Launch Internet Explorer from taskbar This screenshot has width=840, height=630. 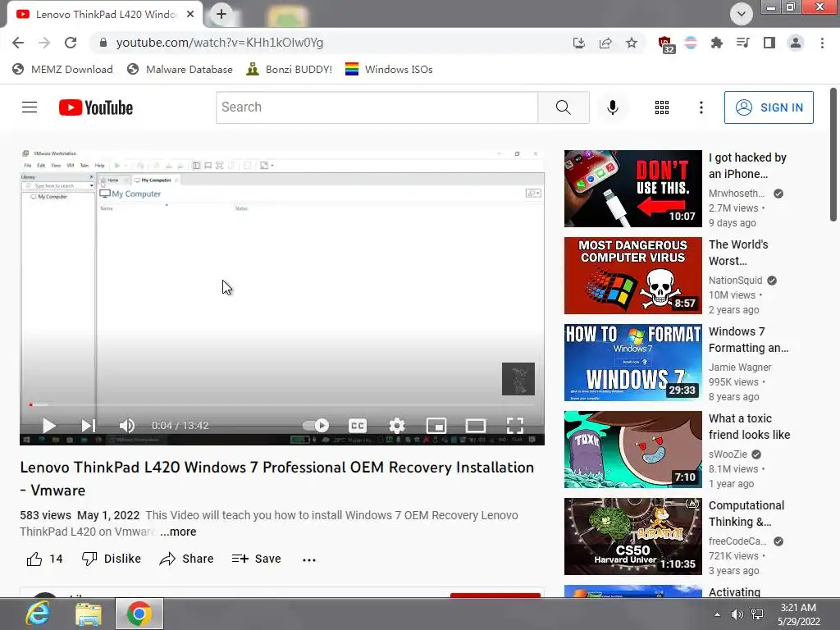pyautogui.click(x=38, y=614)
